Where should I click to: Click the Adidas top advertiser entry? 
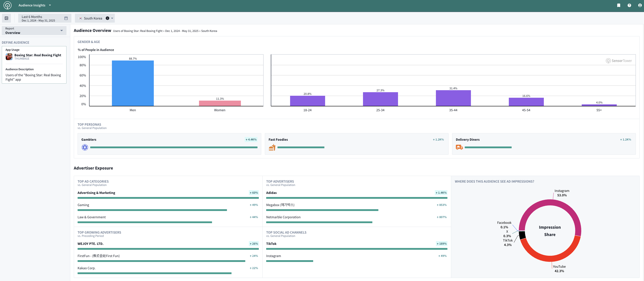[271, 193]
